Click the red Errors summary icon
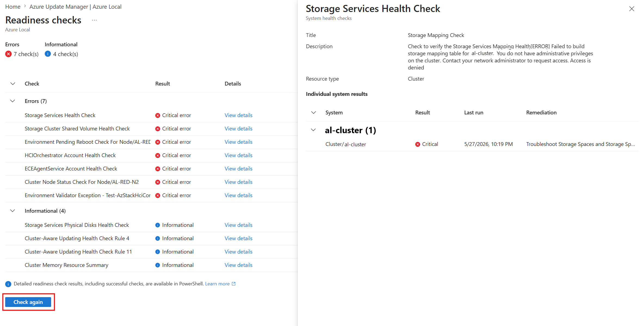Viewport: 644px width, 326px height. (x=8, y=54)
